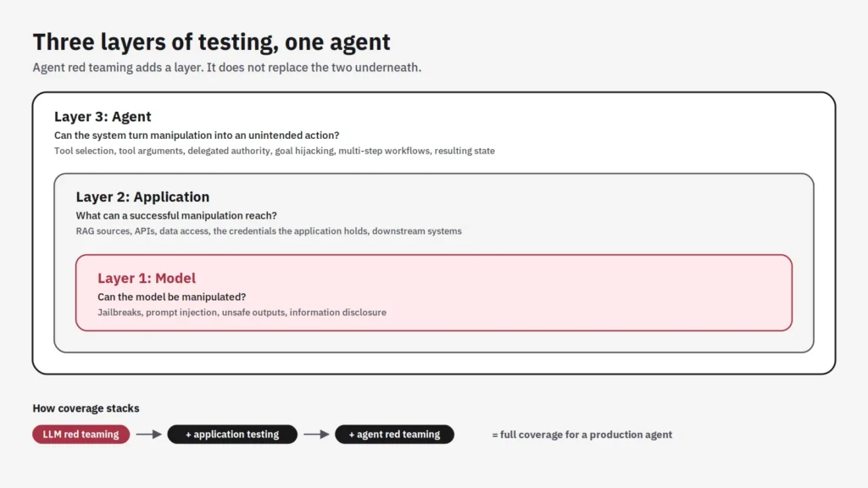Click the 'Tool selection, tool arguments' detail line
Image resolution: width=868 pixels, height=488 pixels.
[x=275, y=151]
